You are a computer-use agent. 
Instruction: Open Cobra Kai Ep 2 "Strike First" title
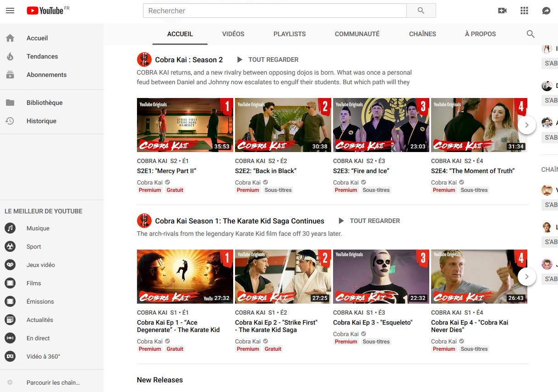276,326
